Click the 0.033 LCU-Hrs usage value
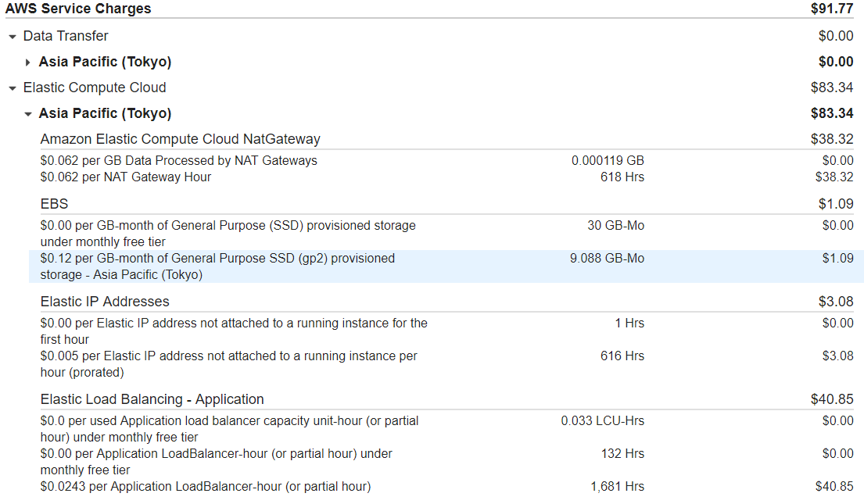Viewport: 864px width, 504px height. (602, 421)
